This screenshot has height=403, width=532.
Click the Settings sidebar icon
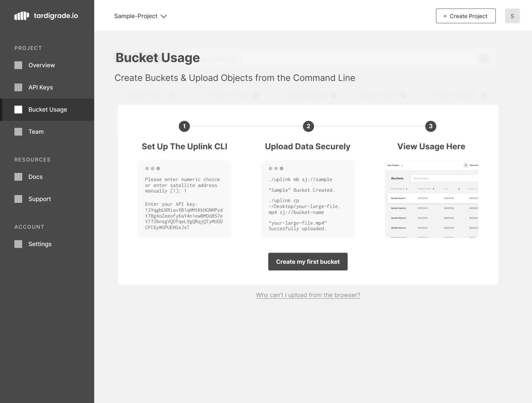pyautogui.click(x=18, y=244)
